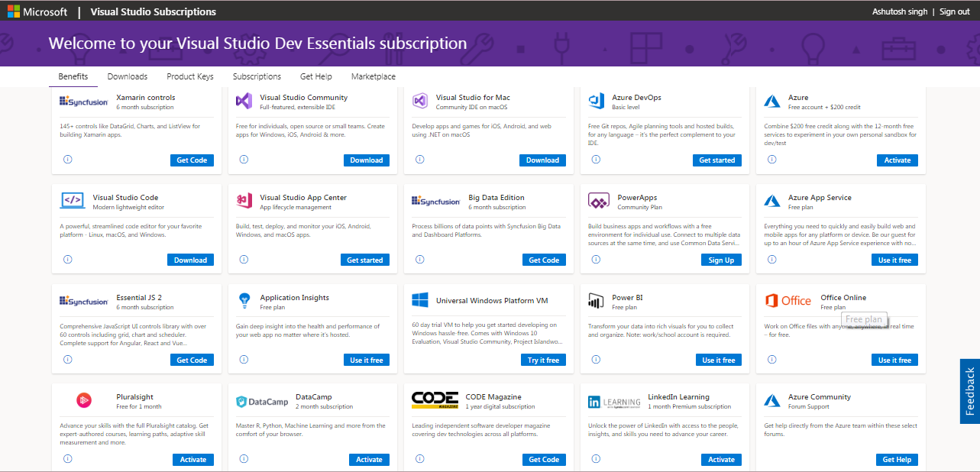Open the Subscriptions tab

click(257, 76)
